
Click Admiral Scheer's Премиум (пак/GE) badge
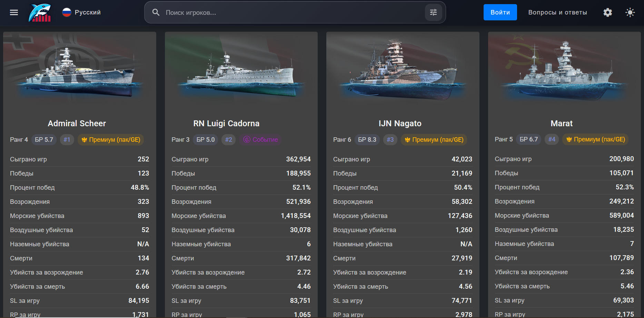(x=111, y=140)
